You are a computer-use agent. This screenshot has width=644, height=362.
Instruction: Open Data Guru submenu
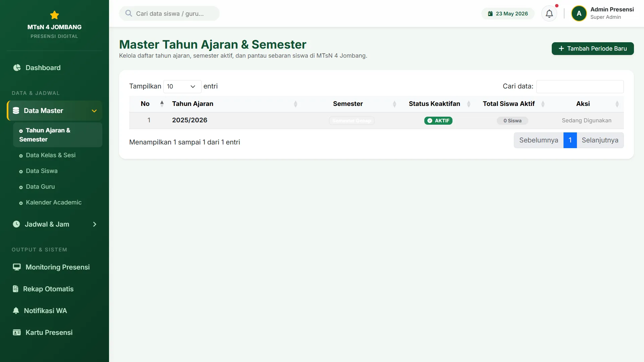coord(58,187)
